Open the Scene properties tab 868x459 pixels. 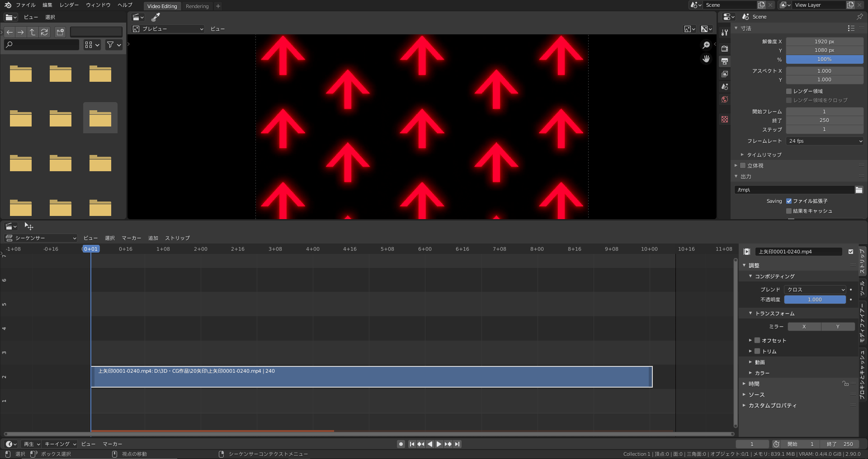(725, 87)
